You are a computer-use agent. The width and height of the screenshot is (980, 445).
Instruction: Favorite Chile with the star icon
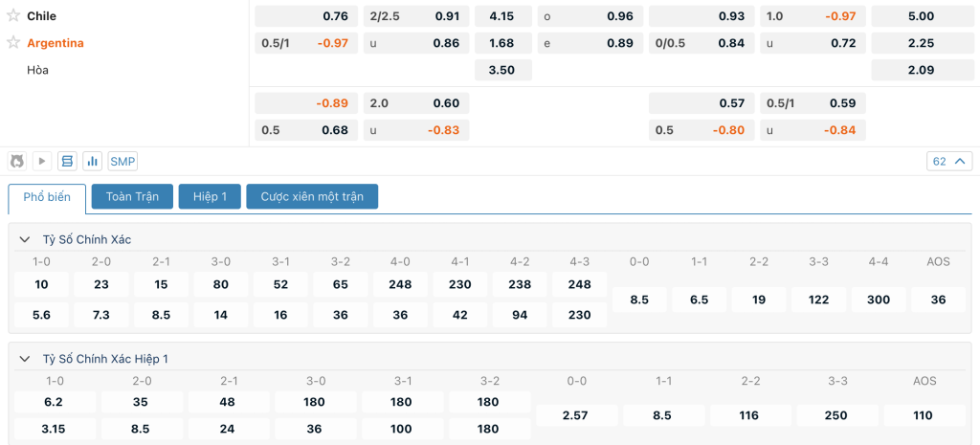(x=13, y=15)
